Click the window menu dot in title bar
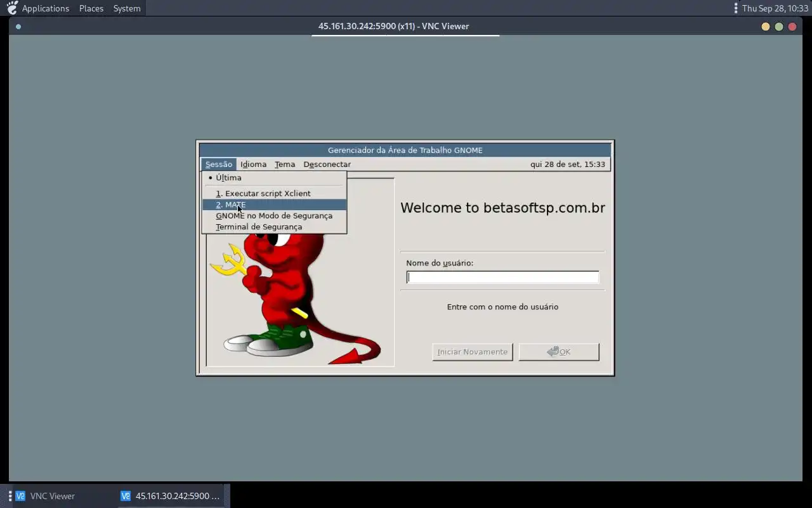This screenshot has width=812, height=508. click(x=18, y=27)
